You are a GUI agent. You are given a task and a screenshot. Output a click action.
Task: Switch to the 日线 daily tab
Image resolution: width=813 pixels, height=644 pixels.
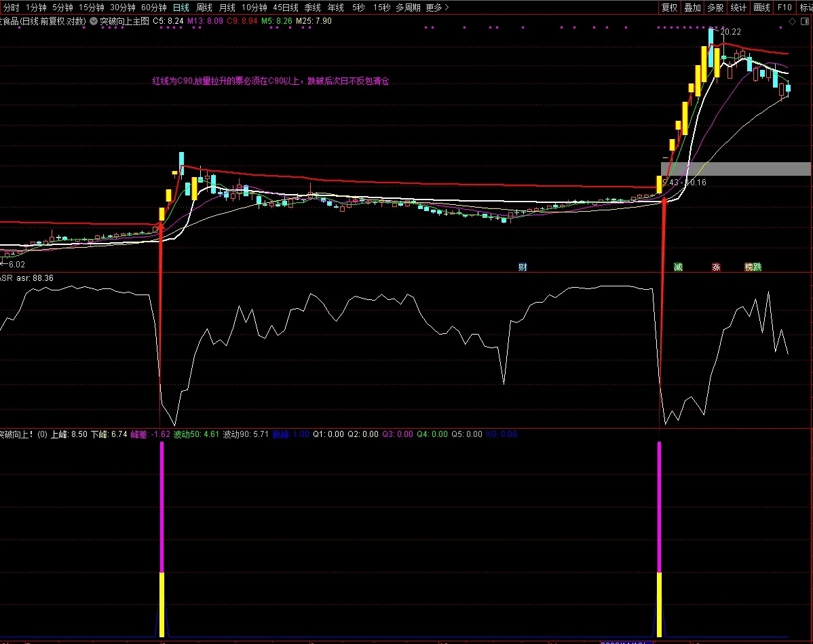click(x=181, y=7)
